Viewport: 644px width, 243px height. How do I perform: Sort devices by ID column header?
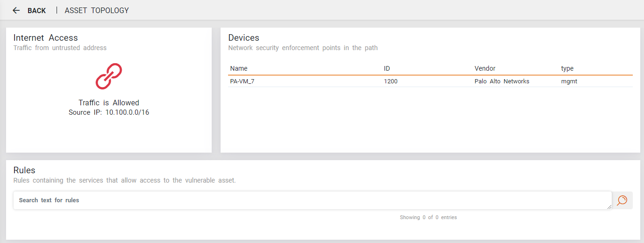point(387,68)
